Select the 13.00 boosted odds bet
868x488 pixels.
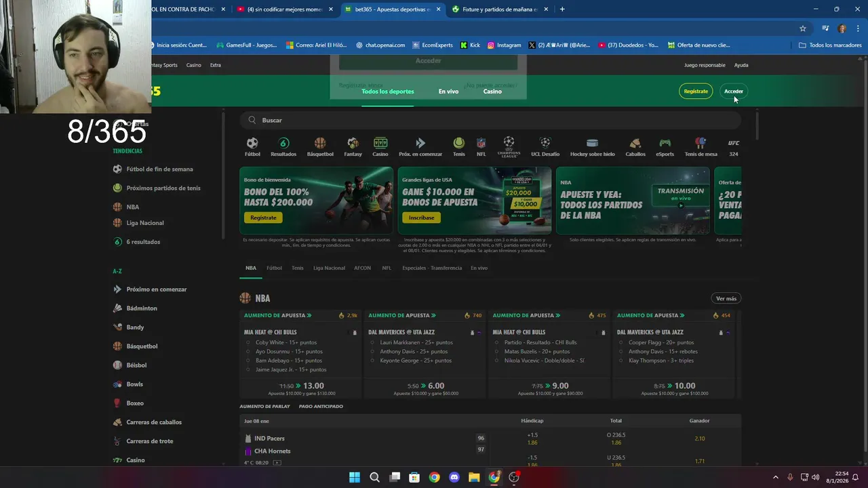point(301,388)
